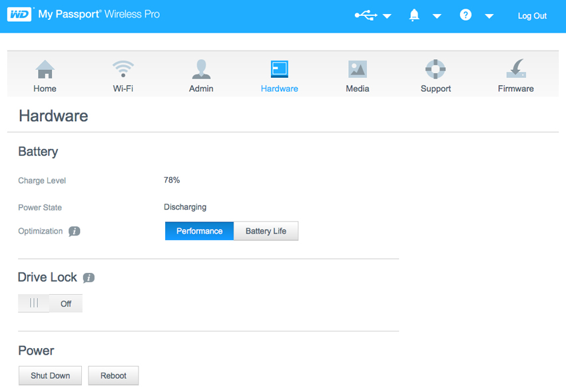Show Drive Lock info icon
This screenshot has height=392, width=566.
[89, 278]
